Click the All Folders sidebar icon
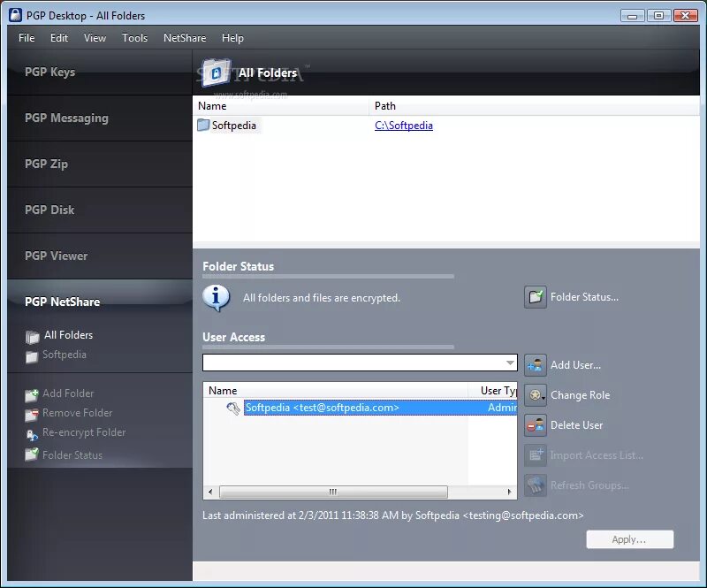The width and height of the screenshot is (707, 588). click(x=32, y=337)
